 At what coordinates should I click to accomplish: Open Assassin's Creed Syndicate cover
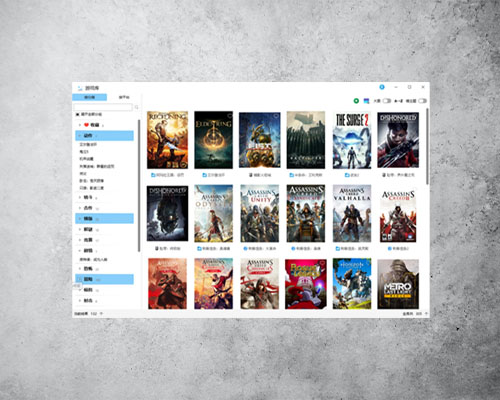(x=306, y=213)
